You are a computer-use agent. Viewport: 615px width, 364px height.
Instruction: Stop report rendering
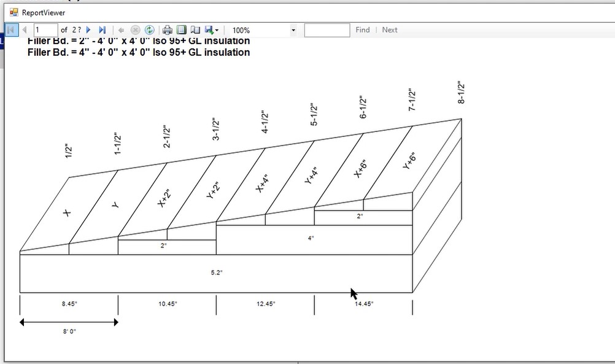136,30
